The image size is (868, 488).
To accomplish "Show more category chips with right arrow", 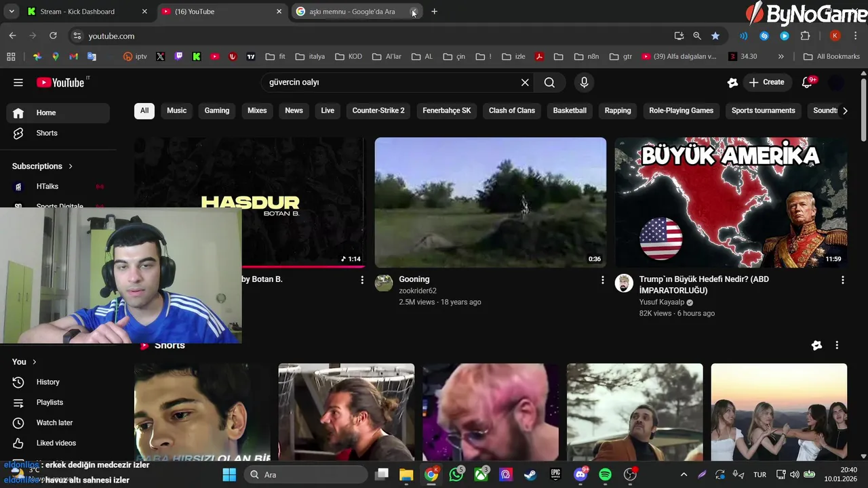I will click(x=844, y=110).
